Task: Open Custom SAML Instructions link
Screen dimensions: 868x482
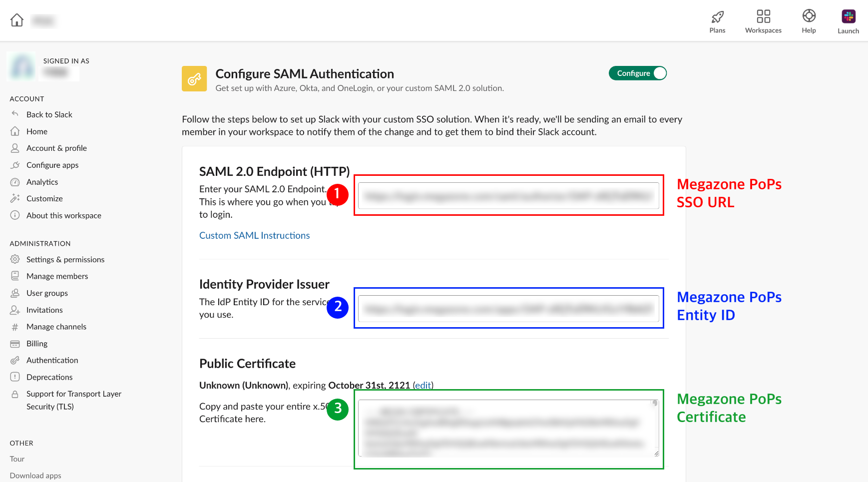Action: (x=254, y=235)
